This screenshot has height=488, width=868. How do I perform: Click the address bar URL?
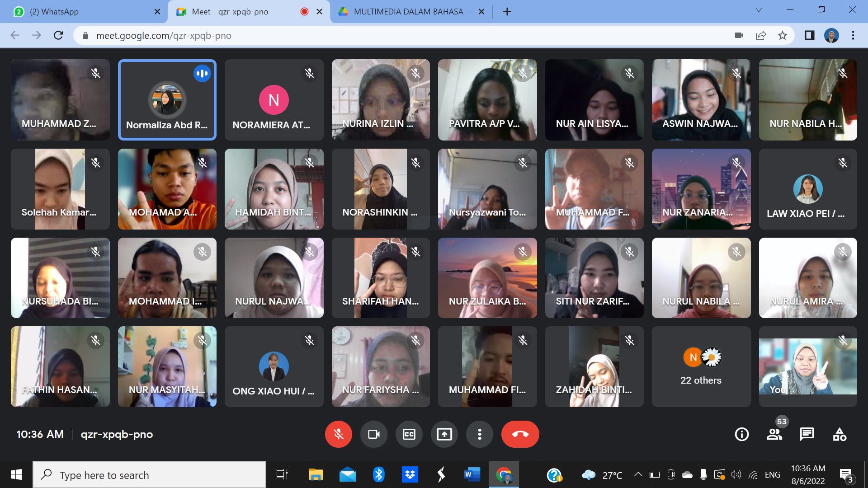[x=164, y=36]
